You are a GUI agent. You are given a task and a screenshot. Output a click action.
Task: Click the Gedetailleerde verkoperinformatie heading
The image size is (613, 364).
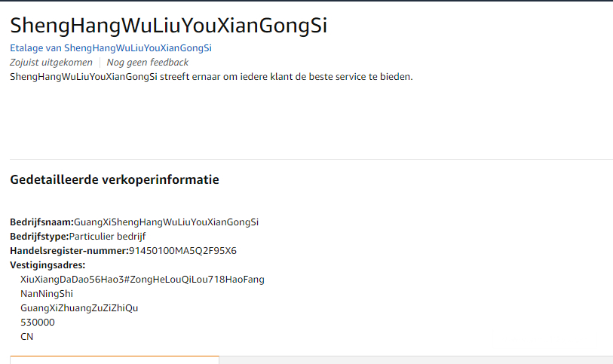pos(115,179)
